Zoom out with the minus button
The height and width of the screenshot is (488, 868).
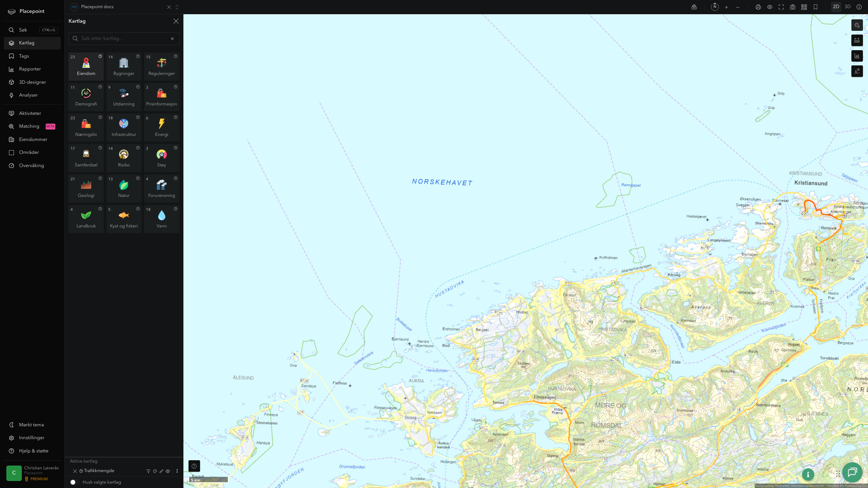pyautogui.click(x=738, y=7)
